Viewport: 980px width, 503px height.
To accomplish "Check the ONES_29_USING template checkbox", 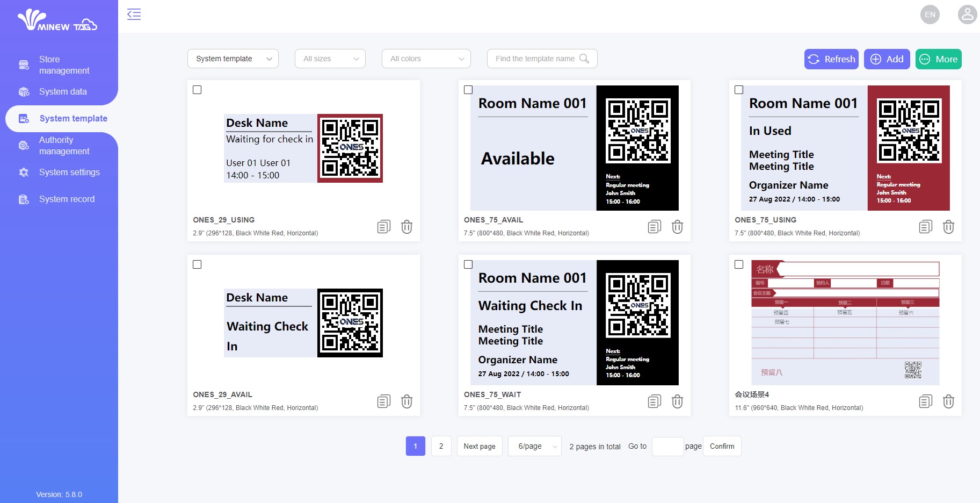I will pyautogui.click(x=197, y=90).
